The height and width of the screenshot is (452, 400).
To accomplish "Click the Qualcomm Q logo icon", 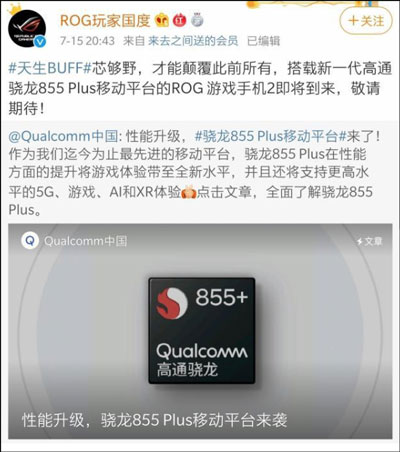I will (x=30, y=241).
